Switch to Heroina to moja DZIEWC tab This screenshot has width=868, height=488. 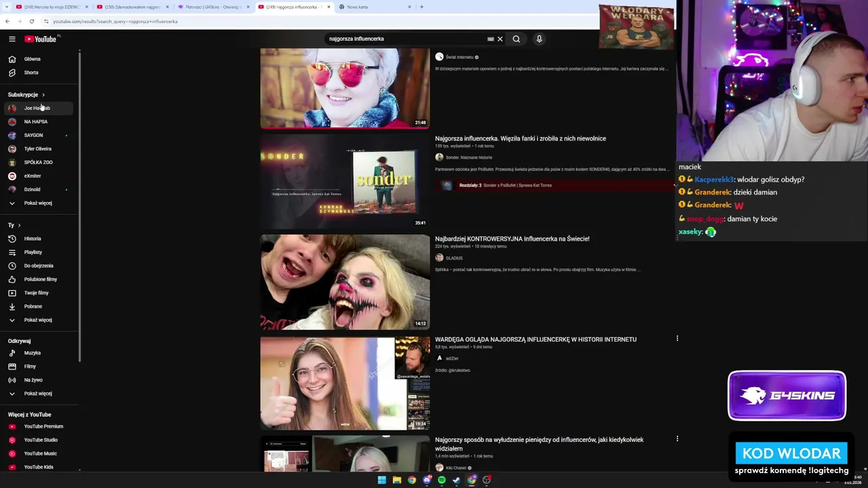click(x=52, y=7)
